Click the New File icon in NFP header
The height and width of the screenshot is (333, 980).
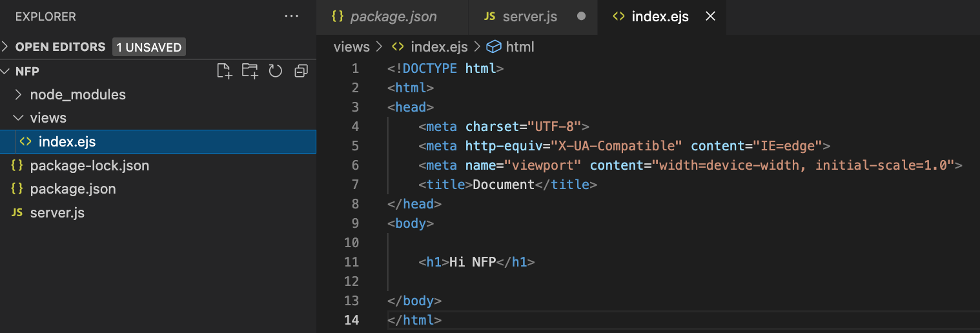tap(224, 71)
